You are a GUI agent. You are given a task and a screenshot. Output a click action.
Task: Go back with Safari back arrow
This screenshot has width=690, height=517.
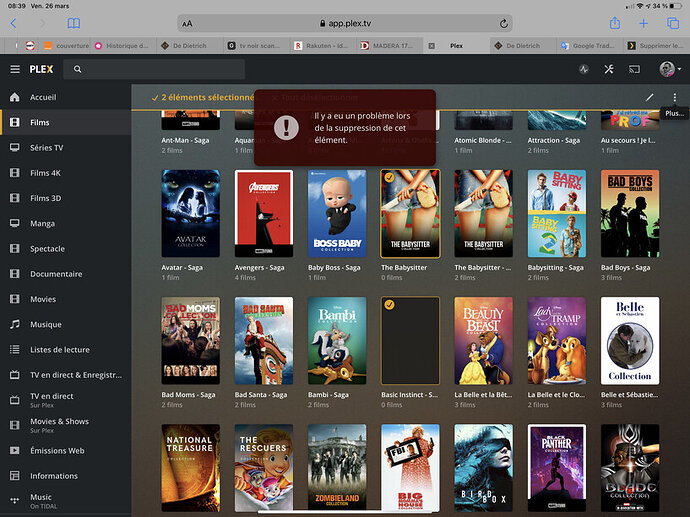tap(13, 23)
